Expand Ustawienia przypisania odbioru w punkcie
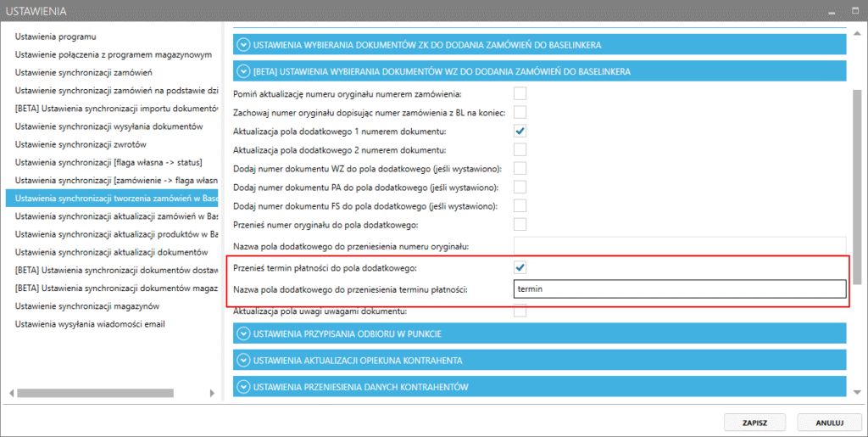The width and height of the screenshot is (868, 437). tap(244, 333)
